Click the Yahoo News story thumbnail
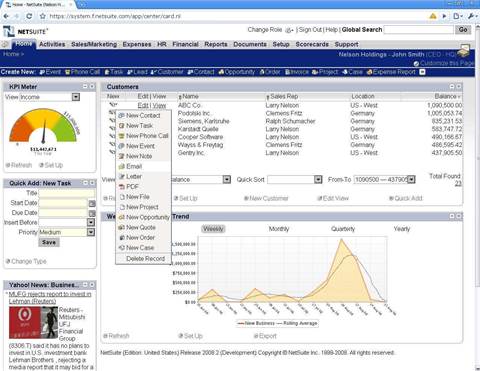The image size is (480, 371). click(33, 323)
